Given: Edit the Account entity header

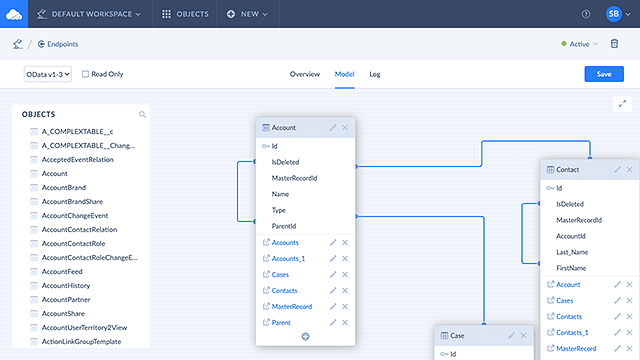Looking at the screenshot, I should click(x=333, y=128).
